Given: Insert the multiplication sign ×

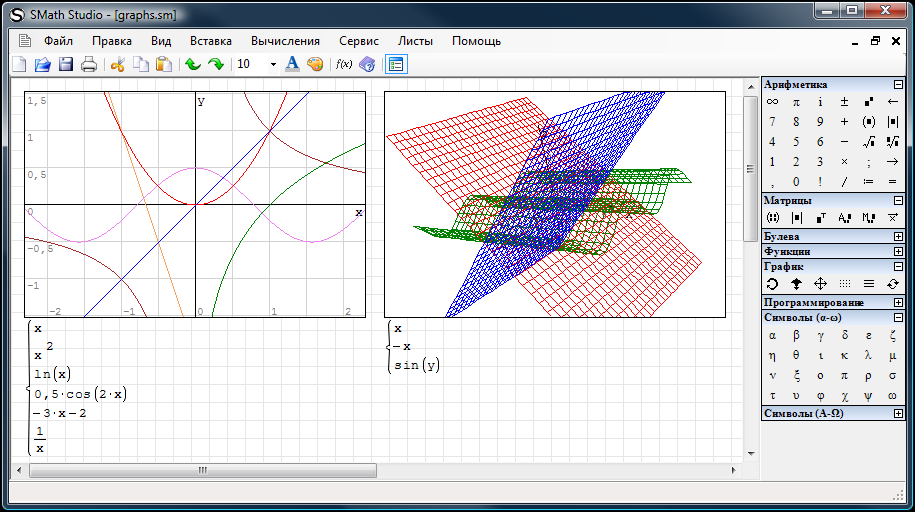Looking at the screenshot, I should tap(844, 162).
